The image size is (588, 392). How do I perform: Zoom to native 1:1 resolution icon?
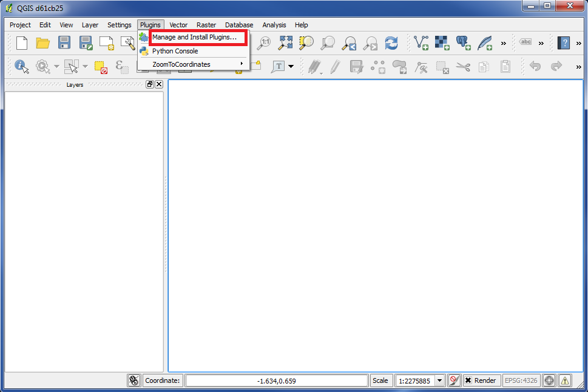coord(264,42)
